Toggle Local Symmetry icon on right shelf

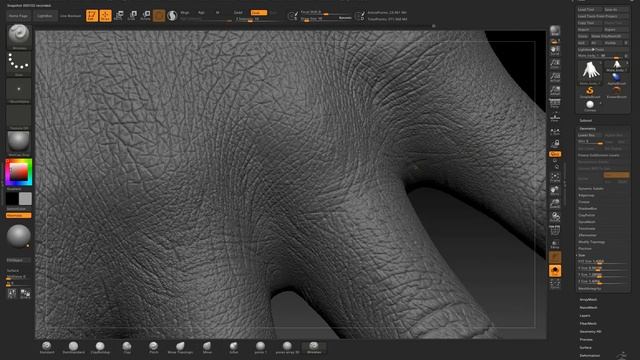tap(555, 131)
